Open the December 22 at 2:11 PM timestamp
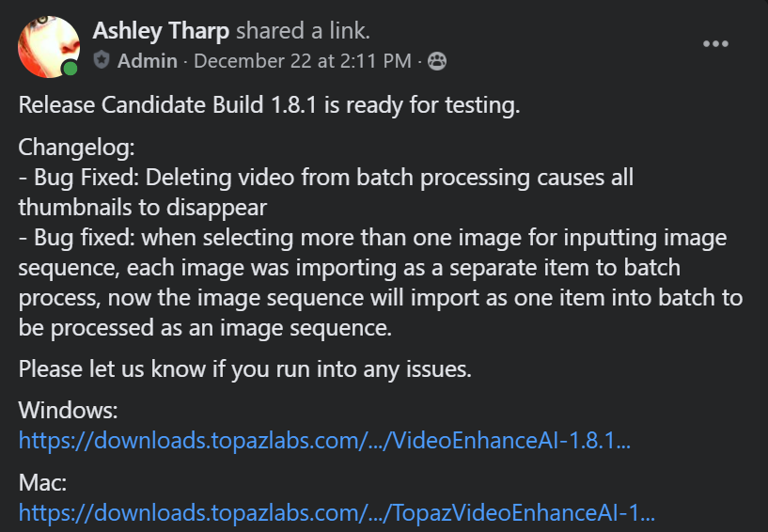The width and height of the screenshot is (768, 532). [302, 61]
